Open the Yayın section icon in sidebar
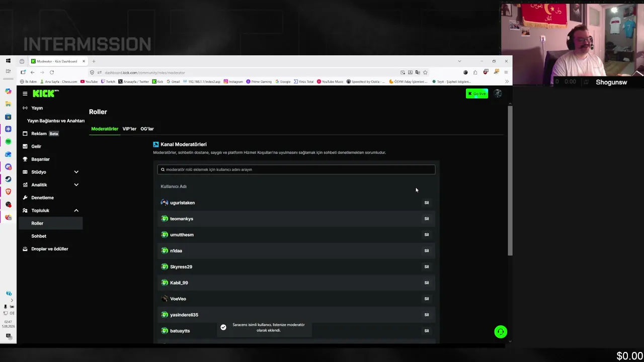The width and height of the screenshot is (644, 362). click(x=25, y=108)
